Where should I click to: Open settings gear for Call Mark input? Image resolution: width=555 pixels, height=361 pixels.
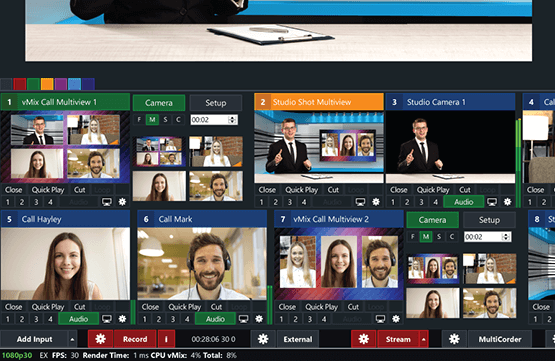259,319
